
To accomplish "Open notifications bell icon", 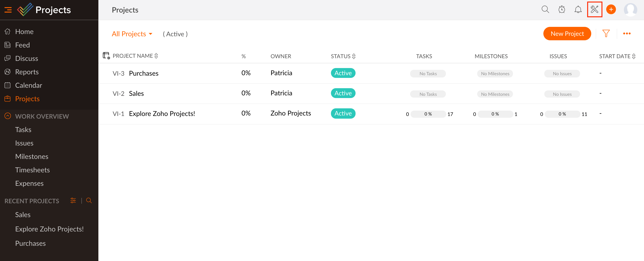I will [578, 9].
